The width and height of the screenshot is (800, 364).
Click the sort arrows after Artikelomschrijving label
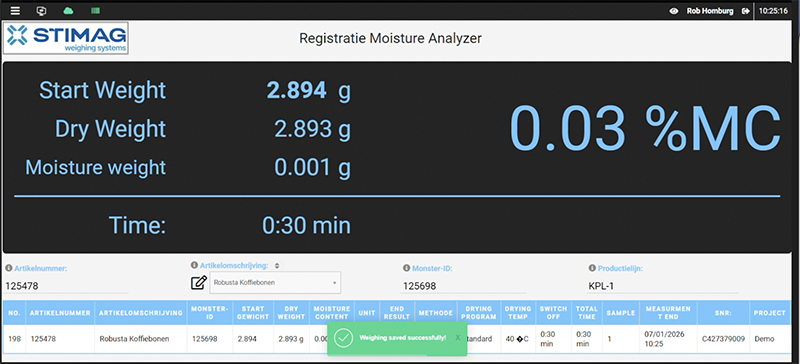277,266
